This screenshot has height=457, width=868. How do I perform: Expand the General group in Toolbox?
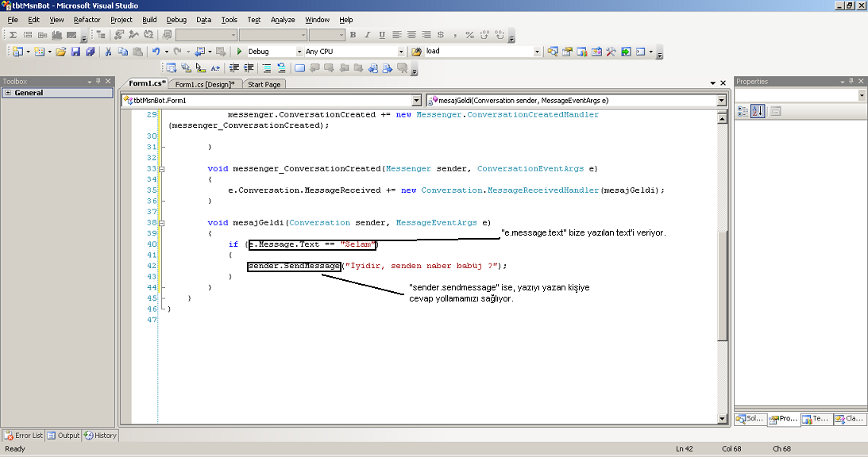click(8, 93)
